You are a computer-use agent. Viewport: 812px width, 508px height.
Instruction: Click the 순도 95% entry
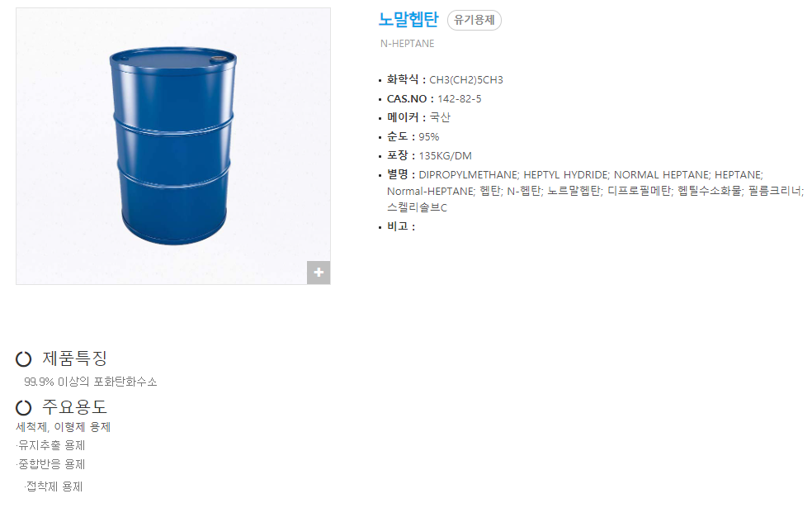pos(413,137)
